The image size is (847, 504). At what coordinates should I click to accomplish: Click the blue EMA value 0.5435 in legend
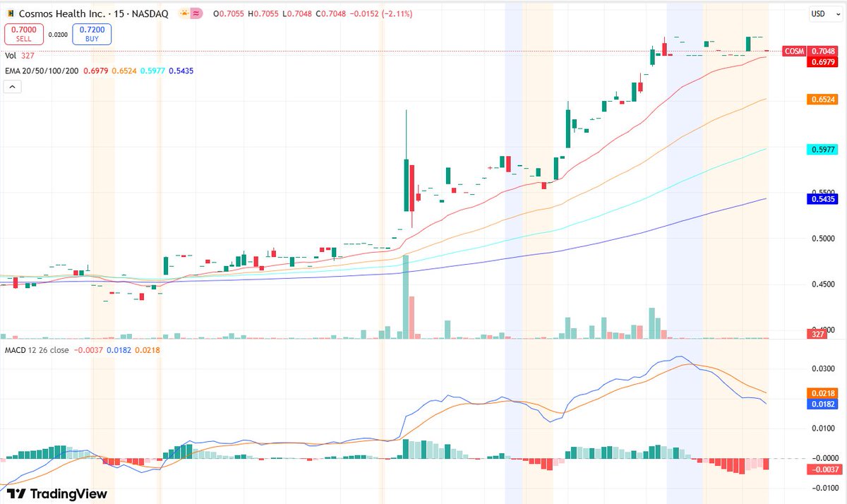(x=181, y=71)
